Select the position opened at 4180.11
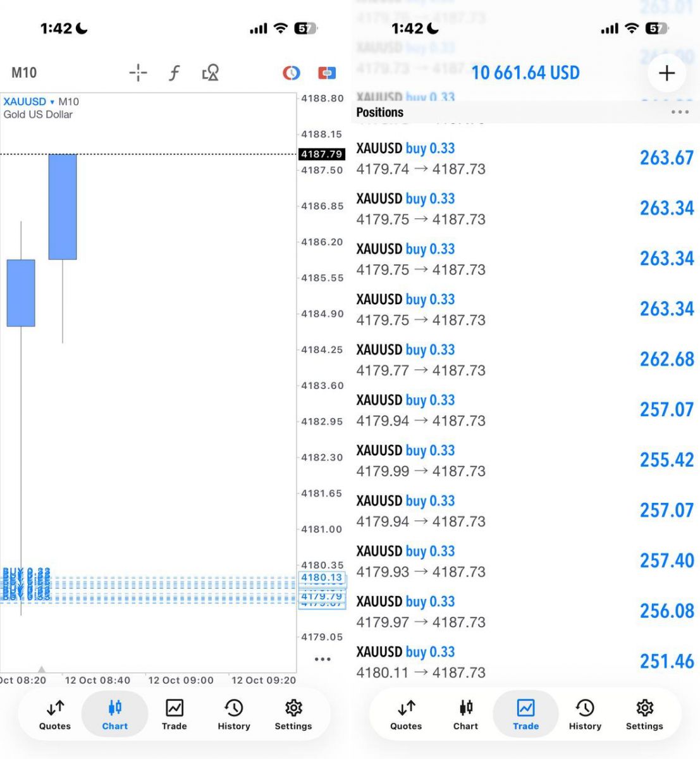The image size is (700, 759). coord(525,662)
